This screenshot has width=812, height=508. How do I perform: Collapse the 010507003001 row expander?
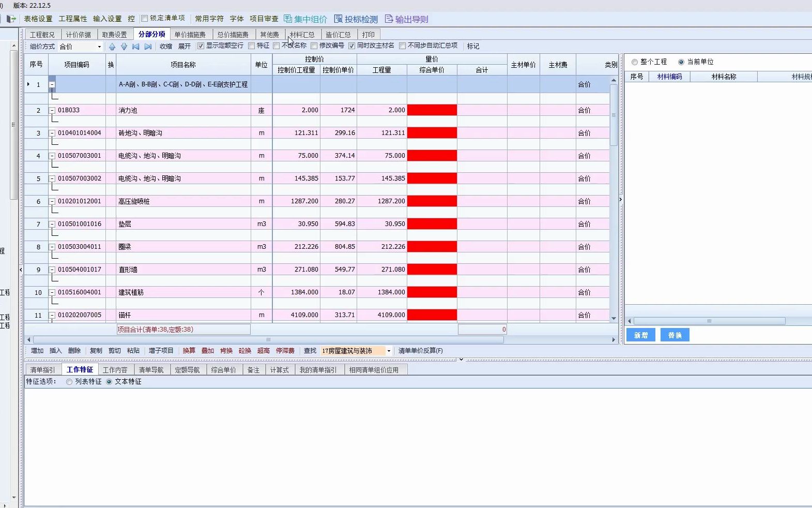click(52, 156)
